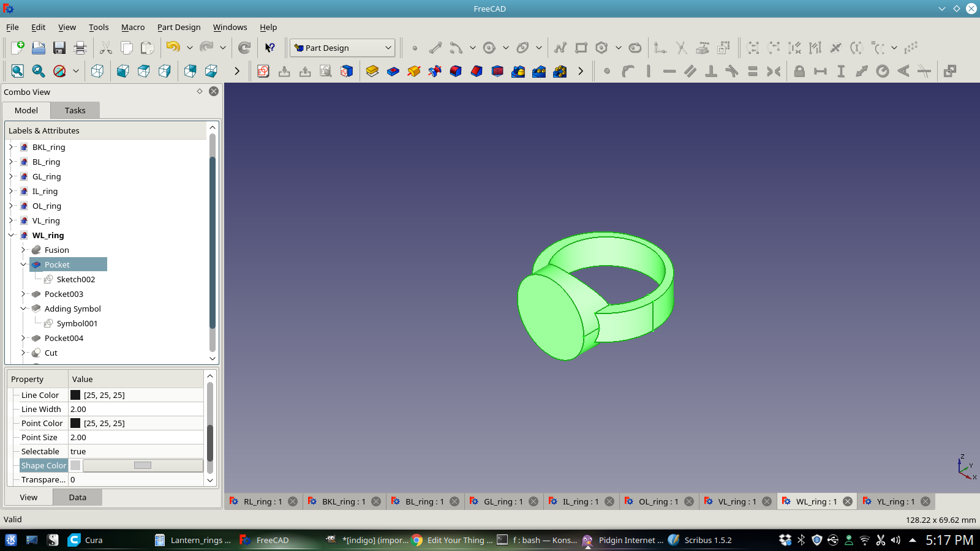
Task: Open the draw style dropdown arrow
Action: coord(76,71)
